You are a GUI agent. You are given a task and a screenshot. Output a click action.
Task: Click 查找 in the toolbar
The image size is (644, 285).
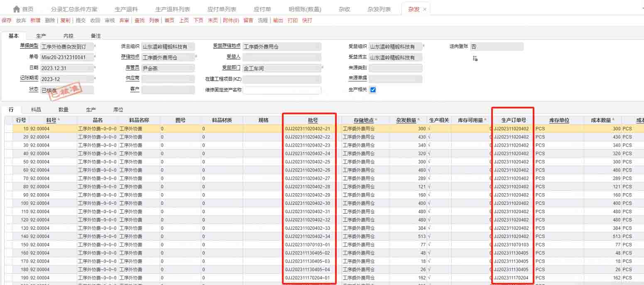(x=140, y=20)
